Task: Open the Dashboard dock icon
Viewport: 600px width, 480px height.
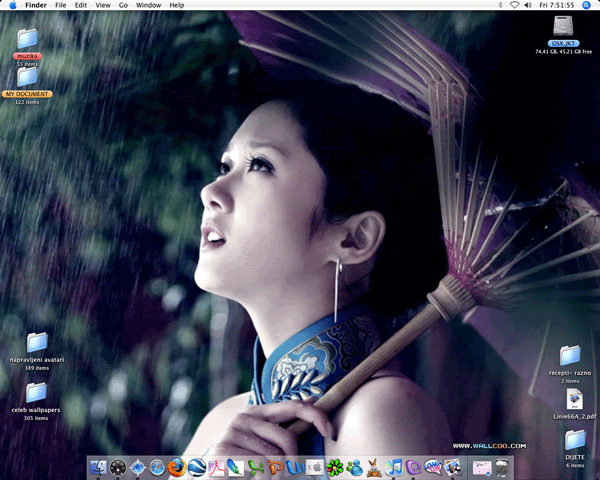Action: coord(117,467)
